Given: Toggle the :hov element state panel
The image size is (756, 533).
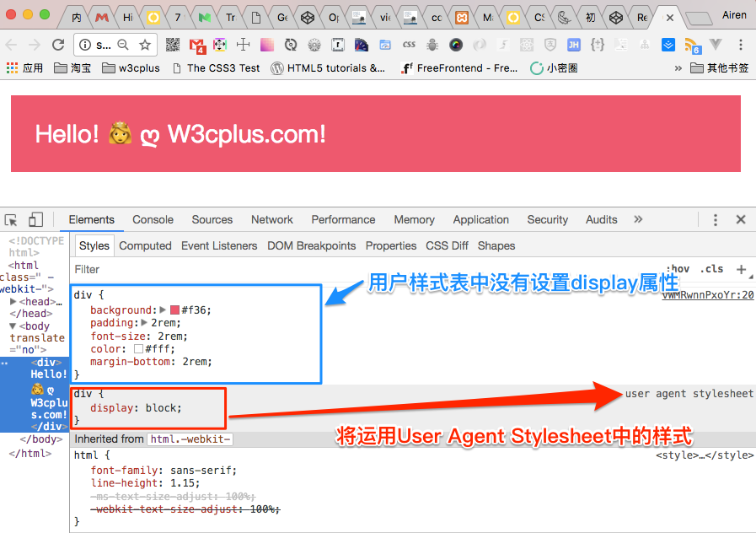Looking at the screenshot, I should pyautogui.click(x=678, y=269).
